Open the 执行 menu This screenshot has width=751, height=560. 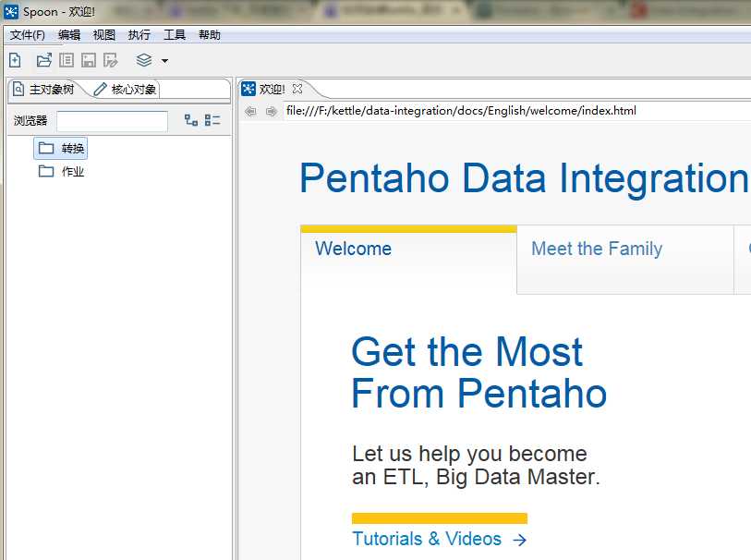coord(139,35)
